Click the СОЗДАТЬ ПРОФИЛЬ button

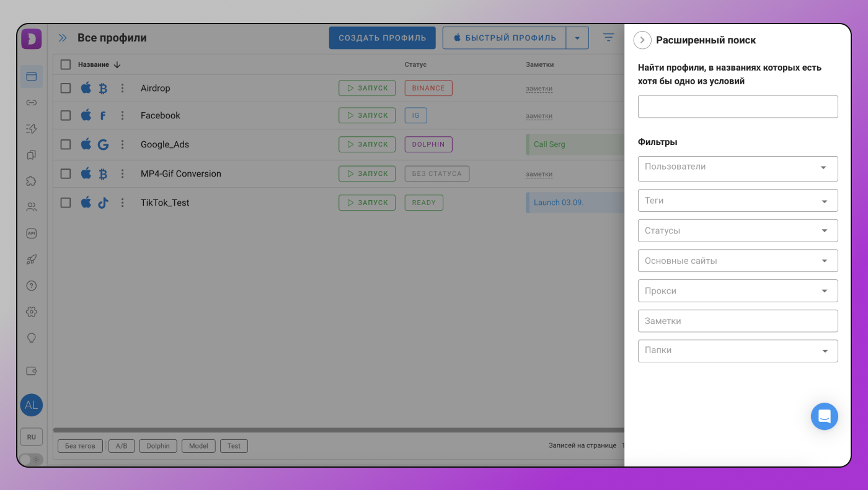[x=382, y=38]
